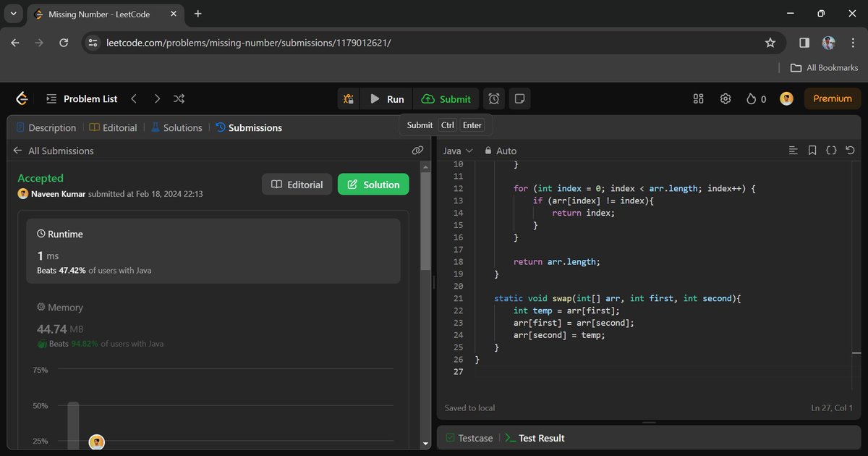Click the Ln 27, Col 1 status

(832, 408)
